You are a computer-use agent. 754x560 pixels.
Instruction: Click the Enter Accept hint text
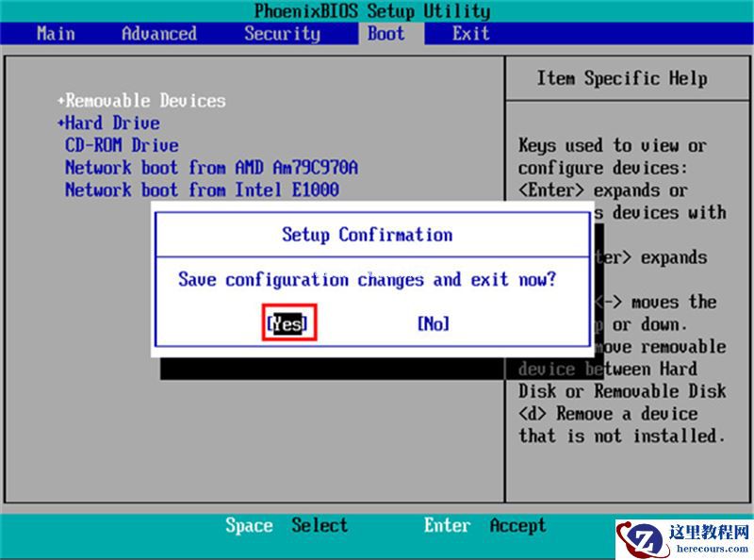[x=484, y=525]
